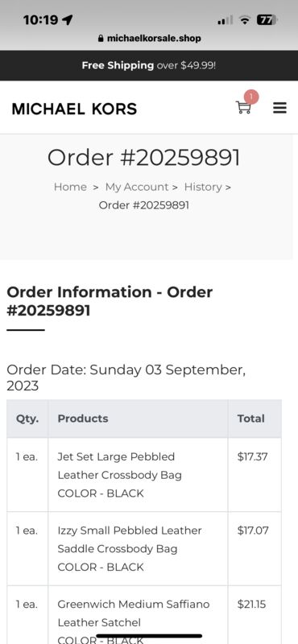This screenshot has height=644, width=298.
Task: Tap the cellular signal bars icon
Action: (226, 19)
